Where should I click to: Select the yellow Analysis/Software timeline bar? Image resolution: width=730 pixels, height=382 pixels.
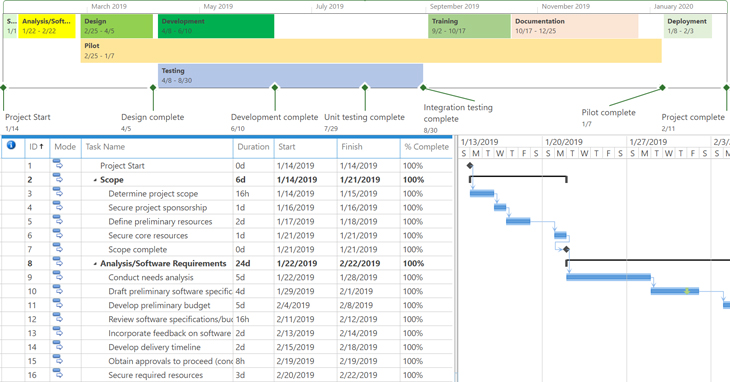pyautogui.click(x=47, y=27)
